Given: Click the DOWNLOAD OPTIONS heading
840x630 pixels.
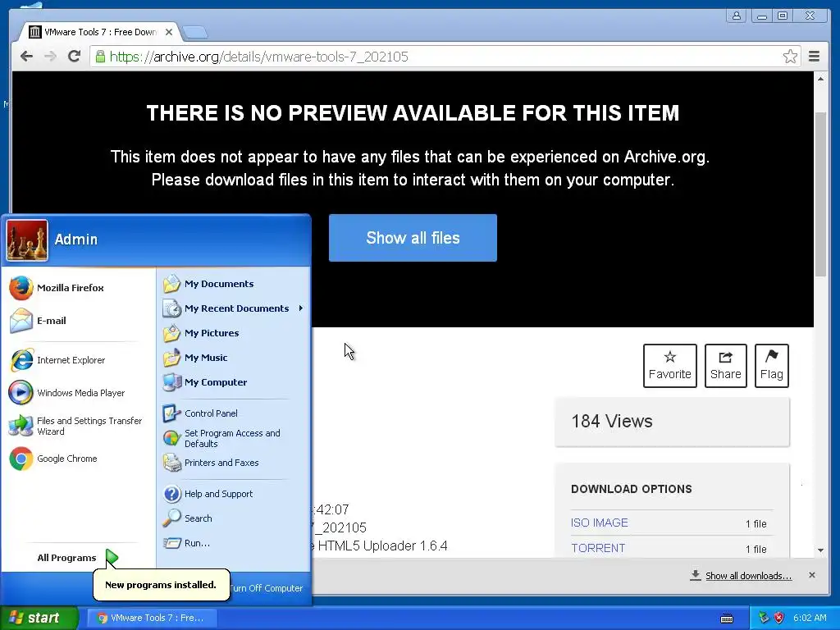Looking at the screenshot, I should coord(631,489).
